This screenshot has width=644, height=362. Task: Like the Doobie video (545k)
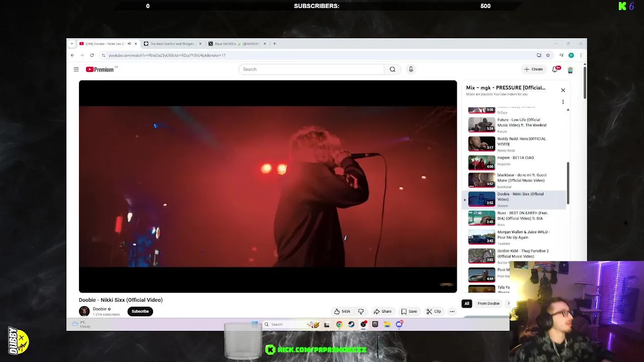(x=342, y=311)
